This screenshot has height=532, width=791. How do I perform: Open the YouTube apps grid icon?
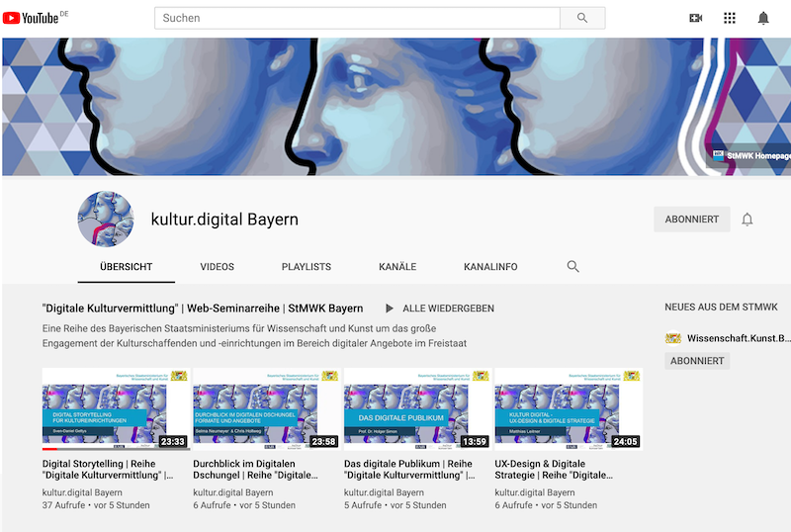pyautogui.click(x=730, y=18)
